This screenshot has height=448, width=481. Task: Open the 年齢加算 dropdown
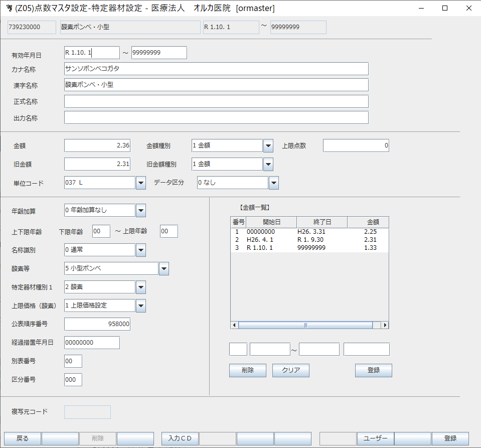pos(141,211)
